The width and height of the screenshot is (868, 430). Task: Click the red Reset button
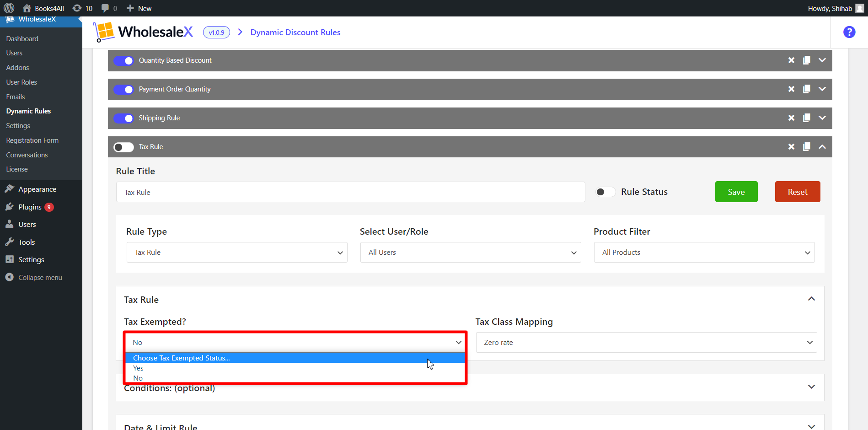pos(798,192)
